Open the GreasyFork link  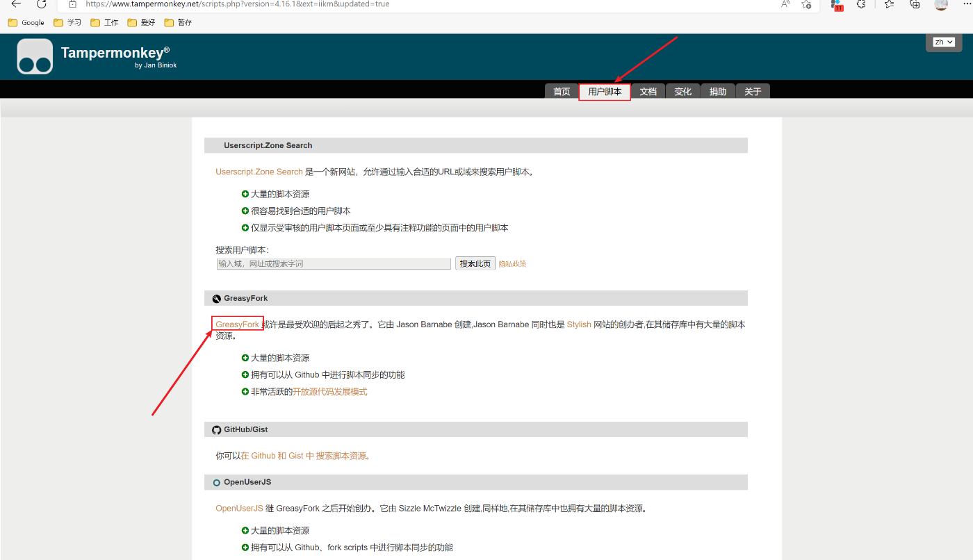click(x=238, y=324)
